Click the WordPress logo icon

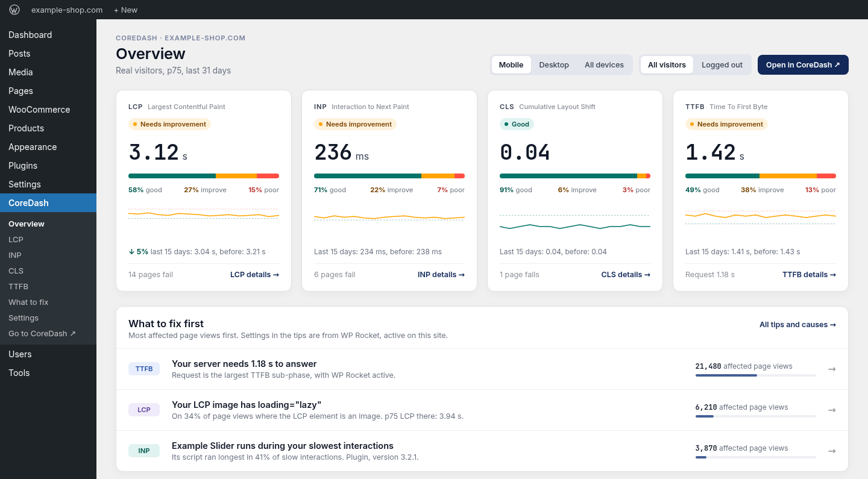pyautogui.click(x=14, y=10)
